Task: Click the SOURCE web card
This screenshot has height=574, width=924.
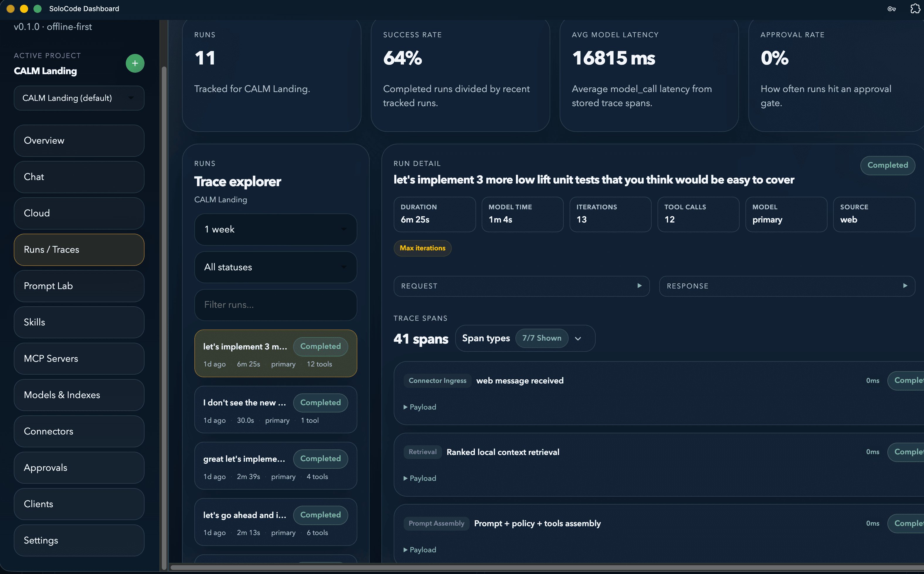Action: click(x=874, y=214)
